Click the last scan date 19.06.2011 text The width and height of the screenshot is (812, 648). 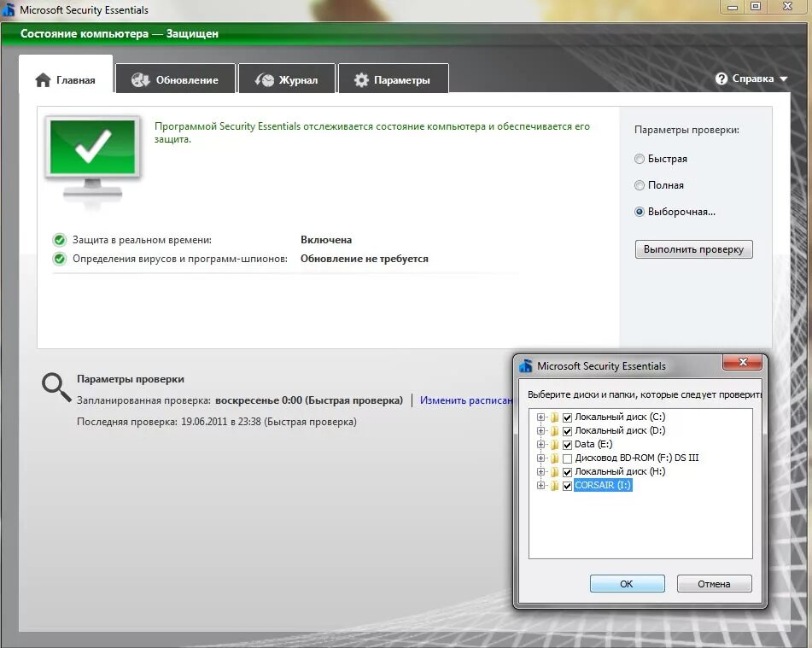click(x=204, y=422)
